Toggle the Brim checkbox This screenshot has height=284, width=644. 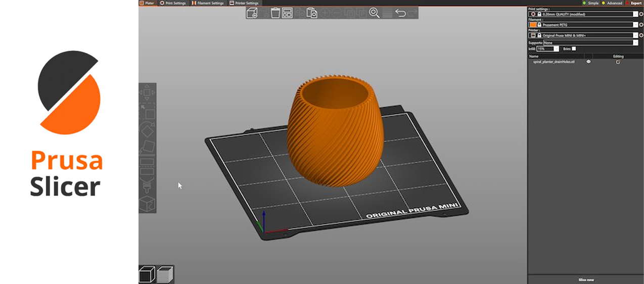click(x=574, y=49)
